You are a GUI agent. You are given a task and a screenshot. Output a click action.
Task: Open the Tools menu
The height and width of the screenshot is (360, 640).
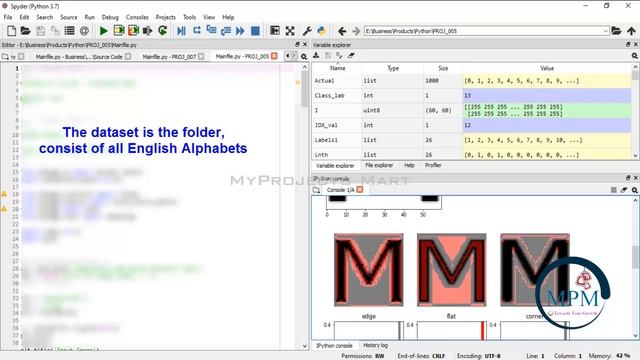pyautogui.click(x=189, y=17)
